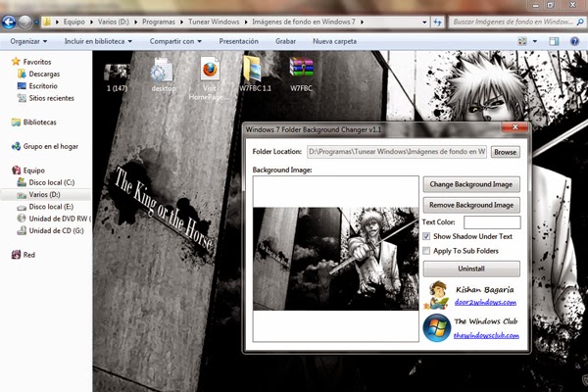Viewport: 588px width, 392px height.
Task: Click Nueva carpeta in the toolbar
Action: pos(334,41)
